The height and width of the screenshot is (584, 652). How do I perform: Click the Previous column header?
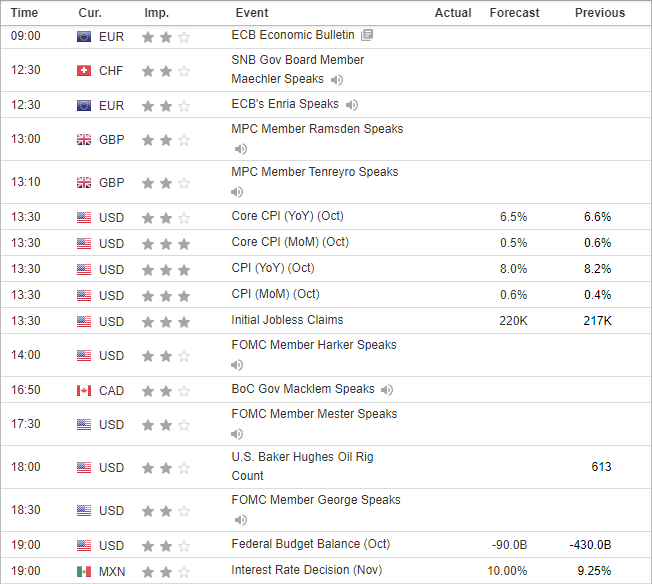(x=600, y=13)
